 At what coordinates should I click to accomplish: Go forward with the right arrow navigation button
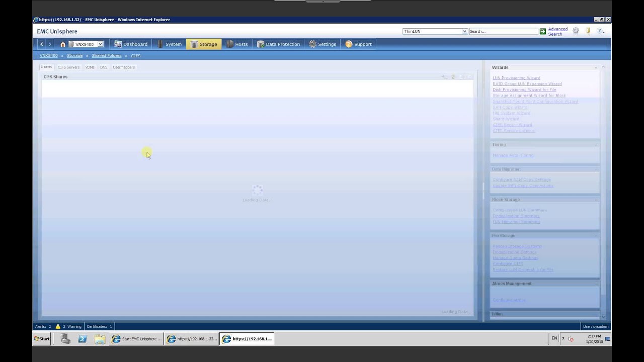click(x=49, y=44)
